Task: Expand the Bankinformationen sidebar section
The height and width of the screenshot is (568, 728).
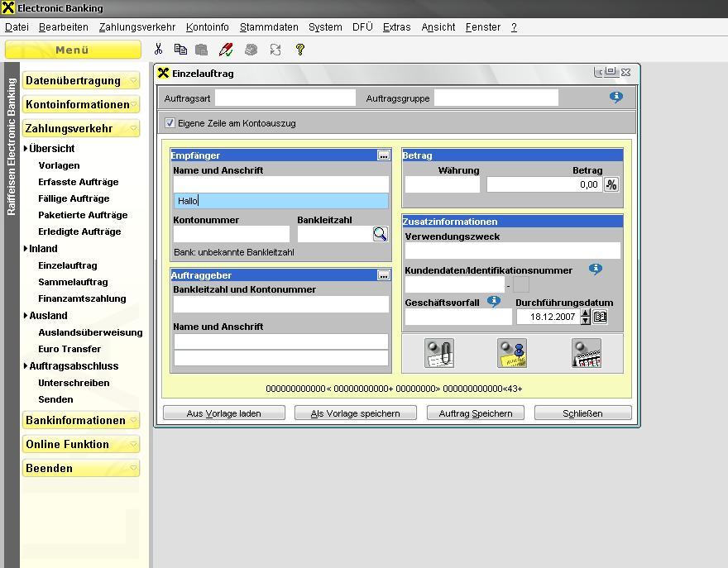Action: click(80, 421)
